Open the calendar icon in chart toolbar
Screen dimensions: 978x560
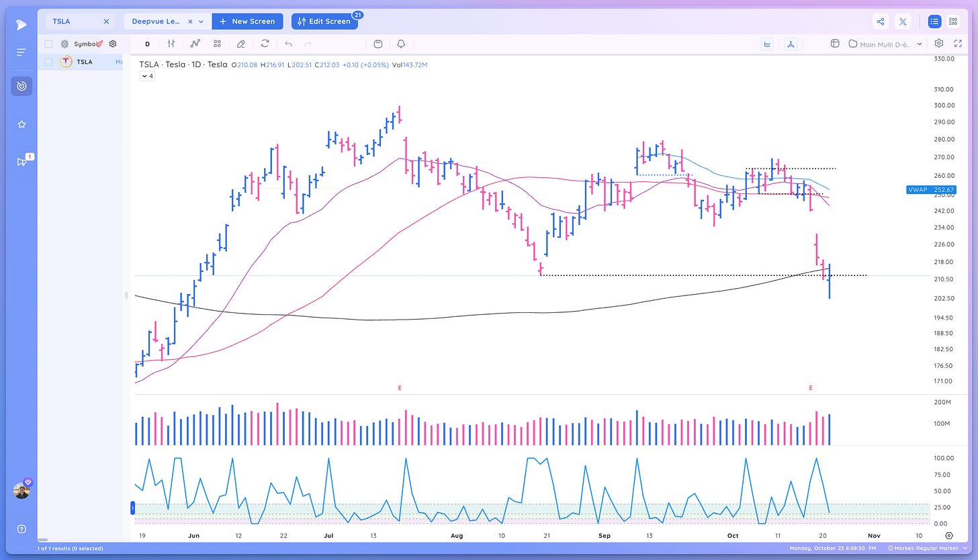(378, 44)
